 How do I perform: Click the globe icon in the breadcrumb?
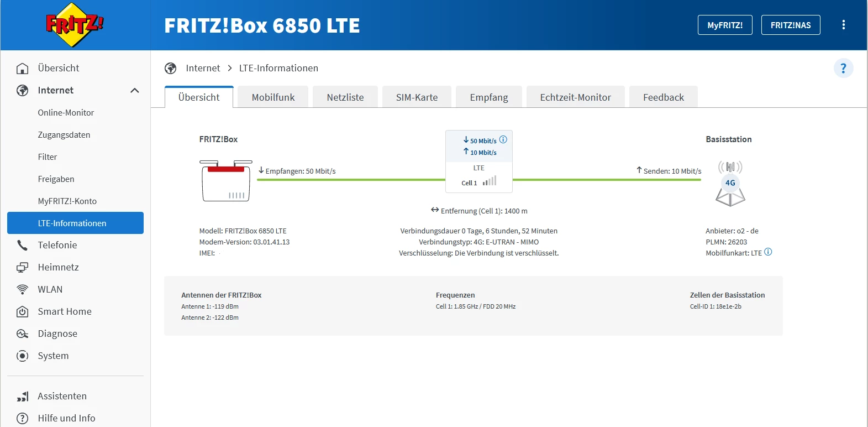click(171, 68)
